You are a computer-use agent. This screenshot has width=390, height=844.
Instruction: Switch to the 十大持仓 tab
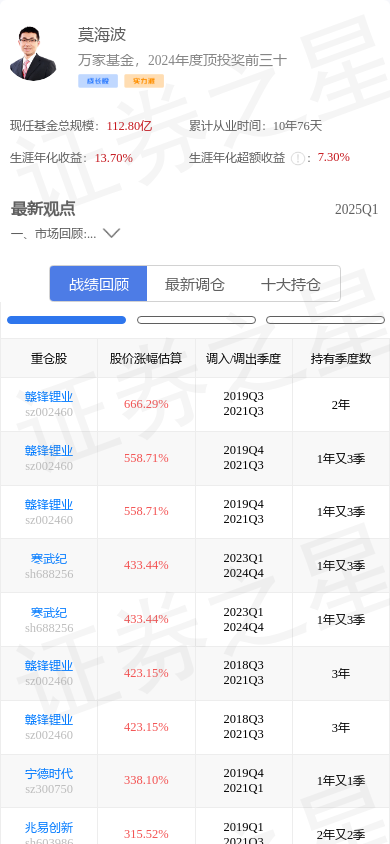click(x=291, y=284)
